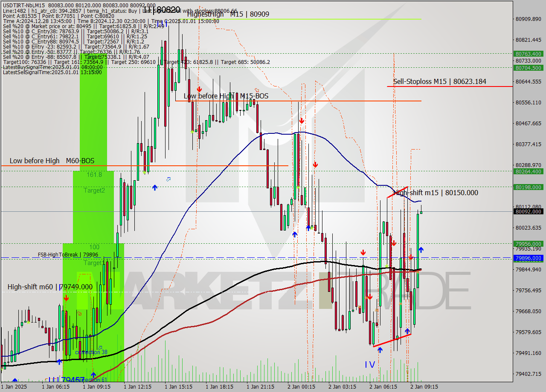
Task: Click the High-shift m15 | 80150.000 label
Action: point(436,193)
